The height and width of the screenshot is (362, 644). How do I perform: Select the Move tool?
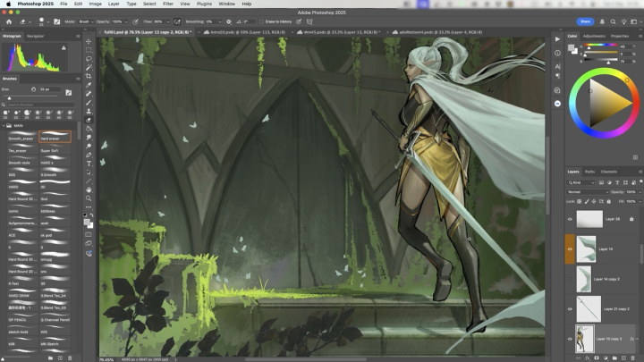(89, 40)
